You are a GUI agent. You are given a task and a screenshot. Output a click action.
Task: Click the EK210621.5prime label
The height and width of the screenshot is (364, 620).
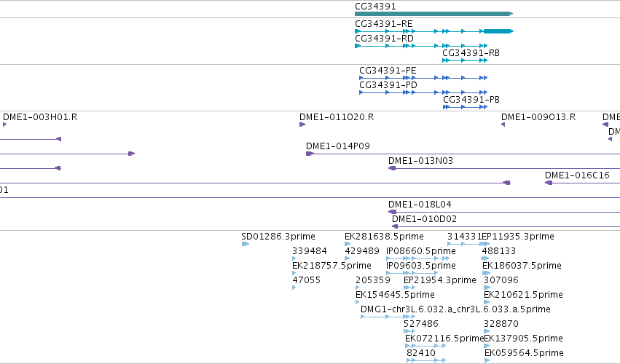(x=524, y=295)
